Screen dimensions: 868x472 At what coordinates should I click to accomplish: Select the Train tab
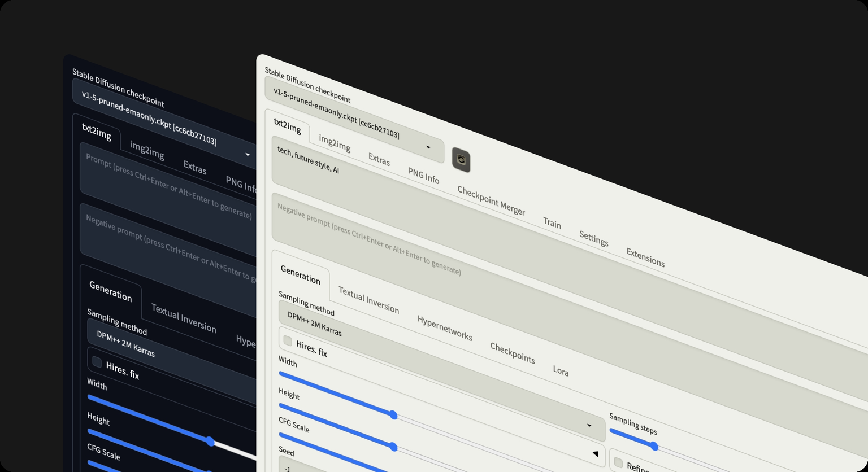[x=552, y=224]
